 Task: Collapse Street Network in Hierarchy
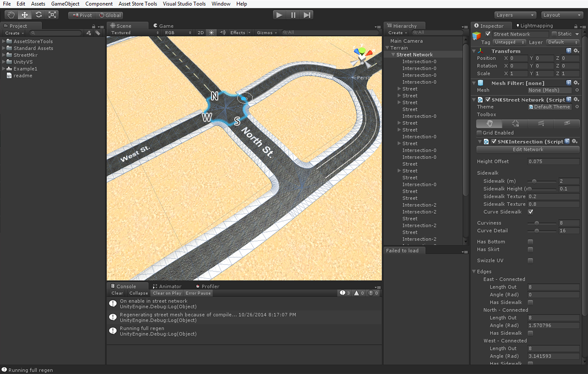click(x=393, y=55)
